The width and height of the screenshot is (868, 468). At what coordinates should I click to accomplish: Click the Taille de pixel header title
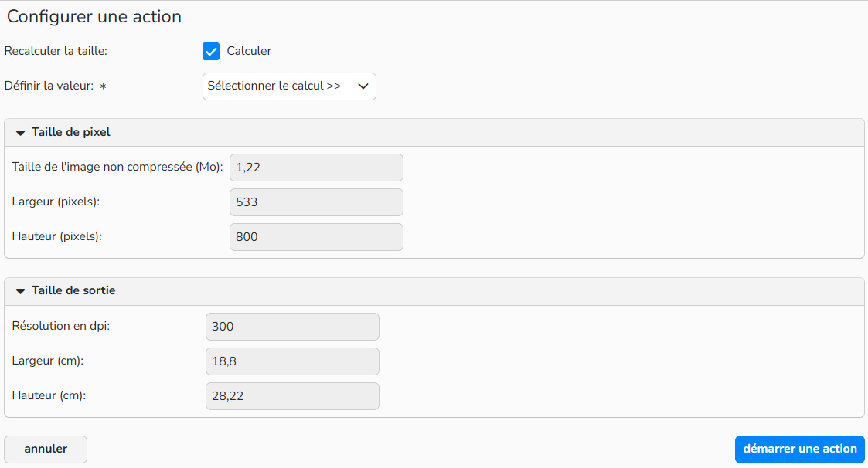tap(71, 132)
